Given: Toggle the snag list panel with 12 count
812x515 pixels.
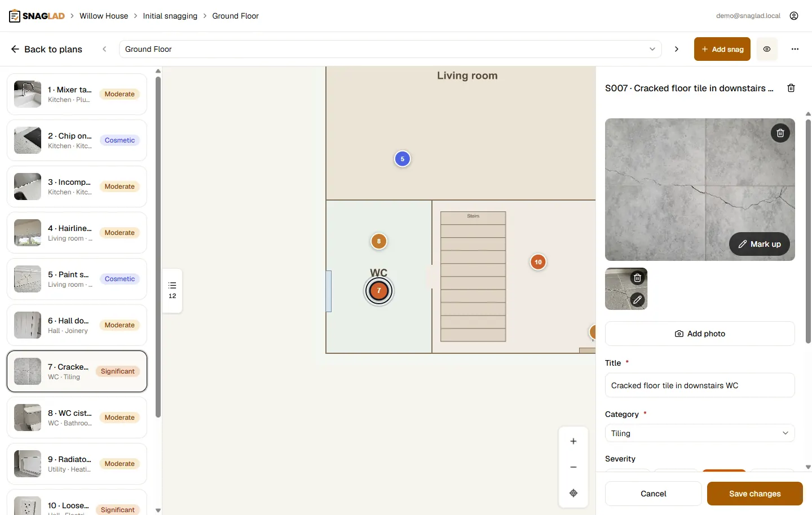Looking at the screenshot, I should (173, 290).
